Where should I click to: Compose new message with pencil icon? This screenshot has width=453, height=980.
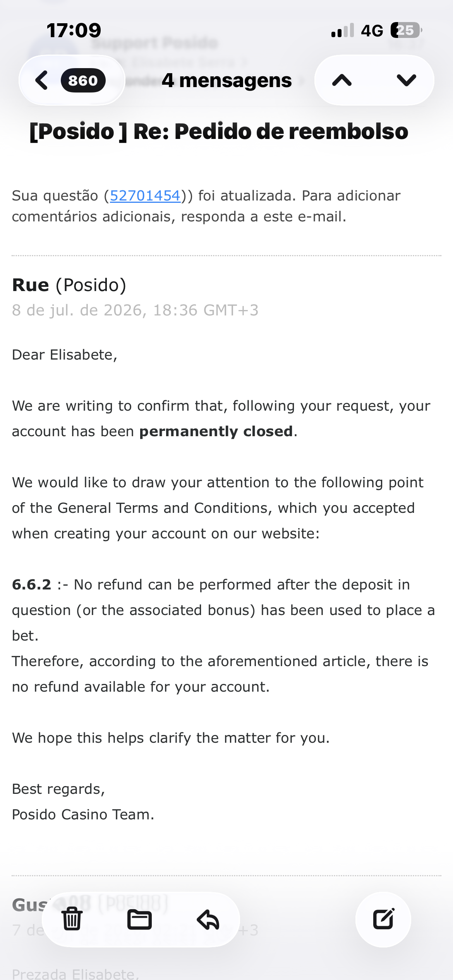point(383,919)
